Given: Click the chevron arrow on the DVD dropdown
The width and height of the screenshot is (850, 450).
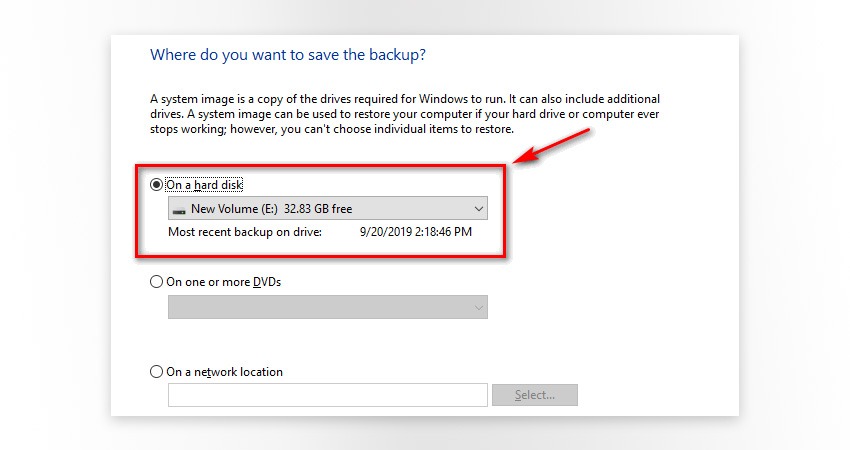Looking at the screenshot, I should click(x=477, y=307).
